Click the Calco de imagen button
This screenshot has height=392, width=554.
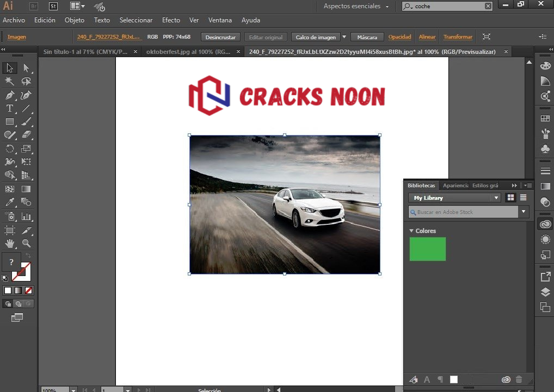click(x=316, y=37)
